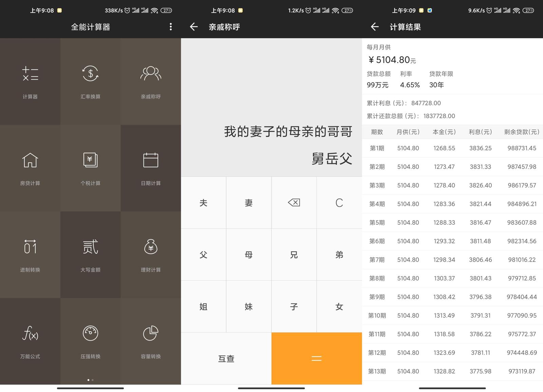The width and height of the screenshot is (543, 392).
Task: Tap the backspace key on kinship keypad
Action: 294,202
